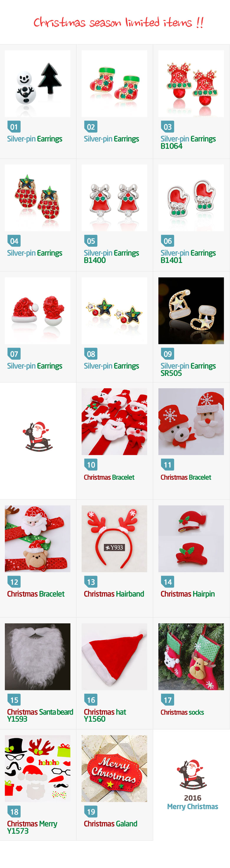Open Silver-pin Earrings SR505 link

188,369
